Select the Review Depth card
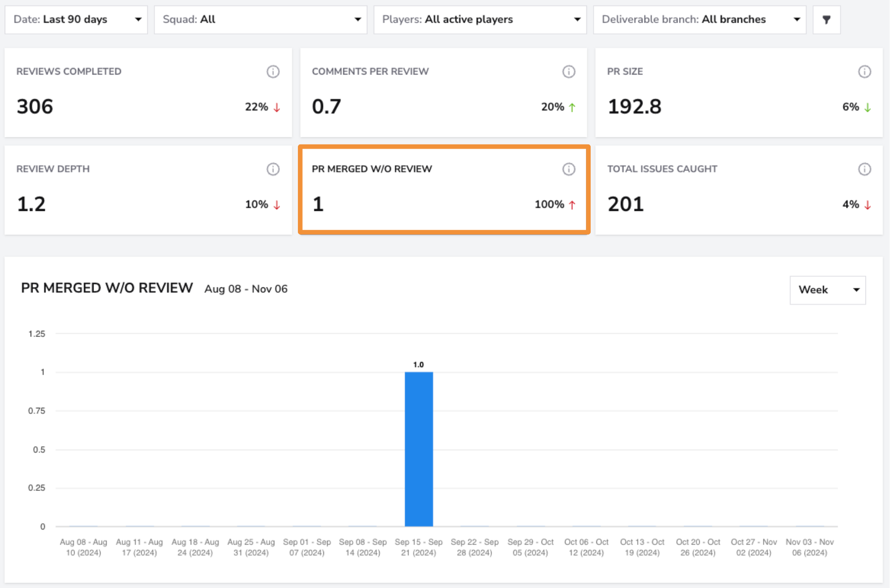This screenshot has width=890, height=588. click(148, 190)
